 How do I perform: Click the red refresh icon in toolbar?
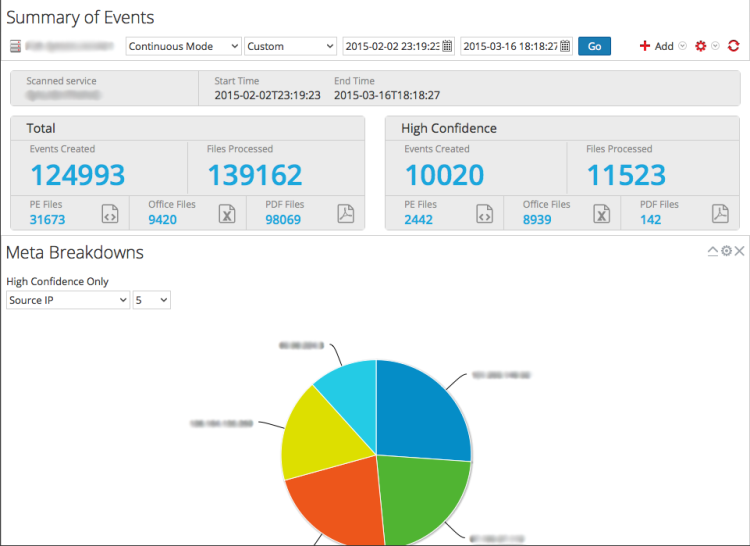733,46
